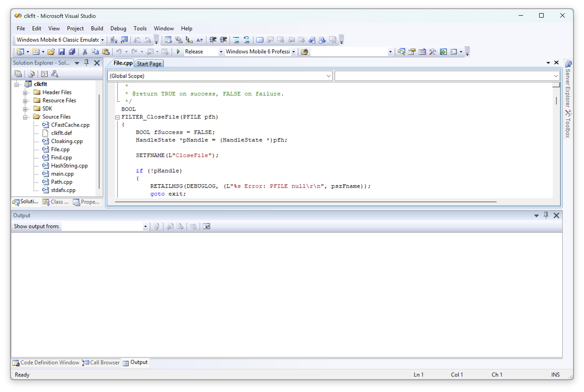Open the Toolbox hammer-and-wrench icon

(433, 52)
